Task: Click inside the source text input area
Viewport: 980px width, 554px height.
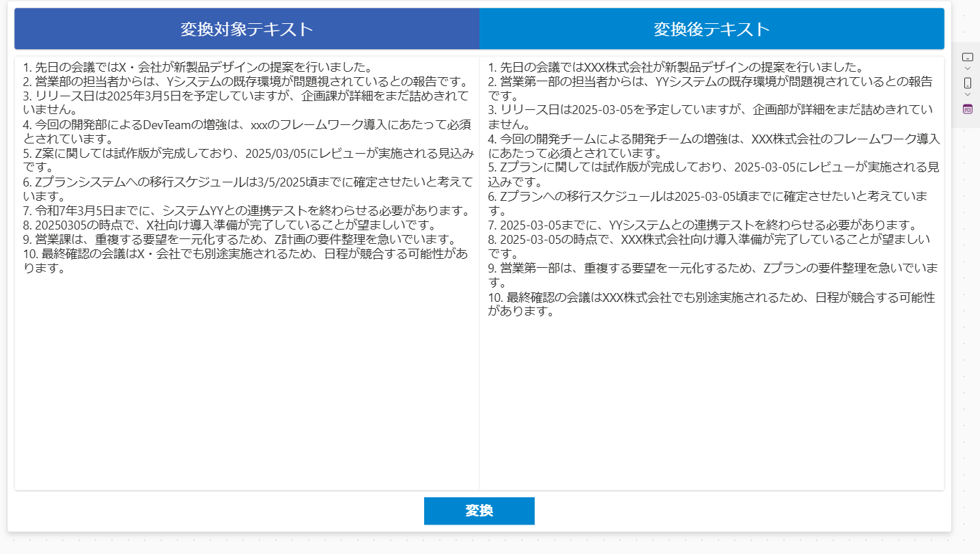Action: click(x=247, y=273)
